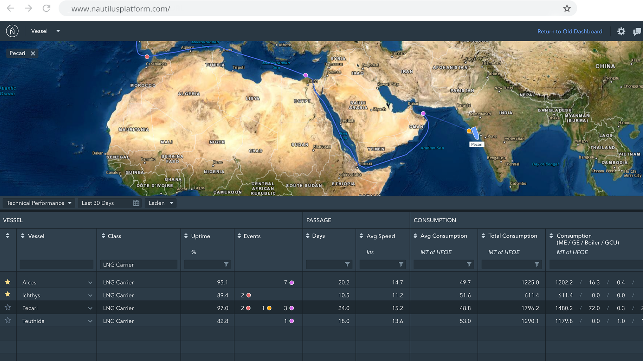
Task: Click the Consumption breakdown filter field
Action: pyautogui.click(x=596, y=265)
